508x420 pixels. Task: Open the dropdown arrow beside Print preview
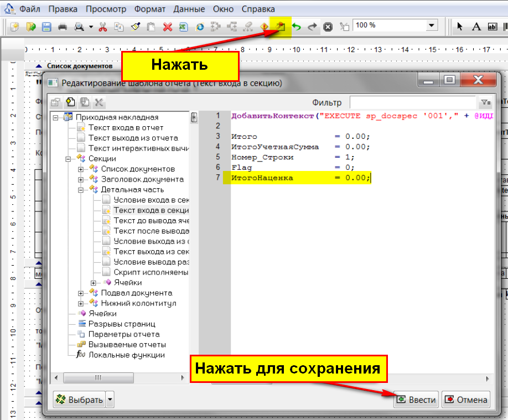click(x=91, y=27)
